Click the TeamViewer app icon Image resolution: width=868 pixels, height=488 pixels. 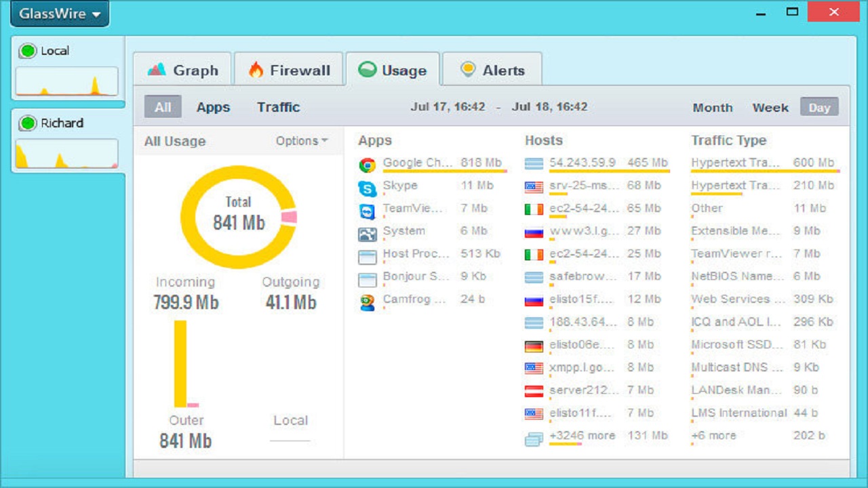[x=368, y=211]
